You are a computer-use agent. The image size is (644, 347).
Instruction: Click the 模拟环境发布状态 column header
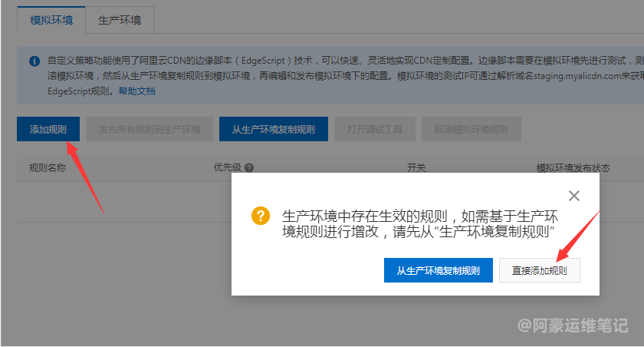(573, 167)
